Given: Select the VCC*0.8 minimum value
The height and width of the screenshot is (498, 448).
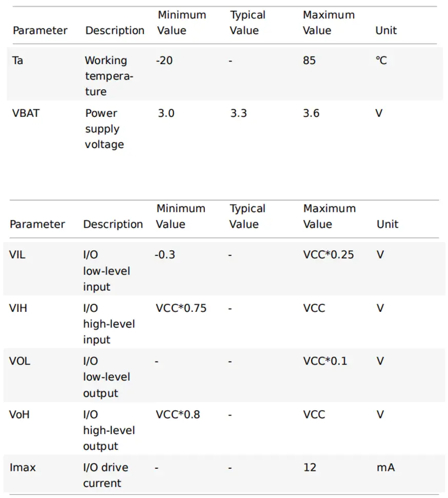Looking at the screenshot, I should pyautogui.click(x=178, y=414).
